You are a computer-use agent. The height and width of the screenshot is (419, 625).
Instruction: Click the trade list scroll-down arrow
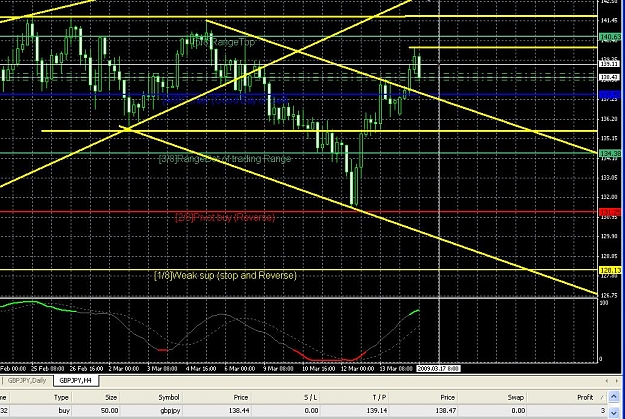click(614, 413)
